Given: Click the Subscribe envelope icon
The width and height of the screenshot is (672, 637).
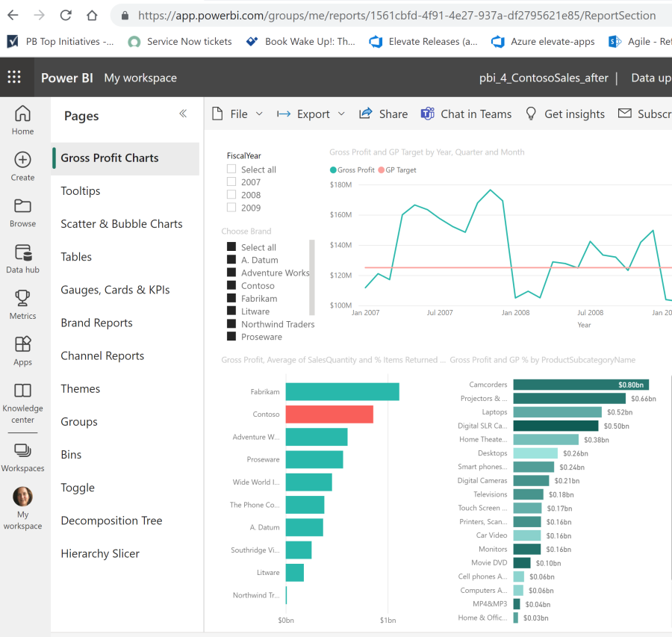Looking at the screenshot, I should [624, 113].
